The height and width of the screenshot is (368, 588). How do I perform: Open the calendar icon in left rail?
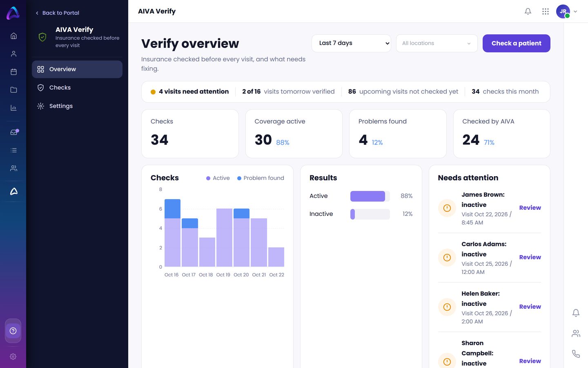pyautogui.click(x=13, y=72)
